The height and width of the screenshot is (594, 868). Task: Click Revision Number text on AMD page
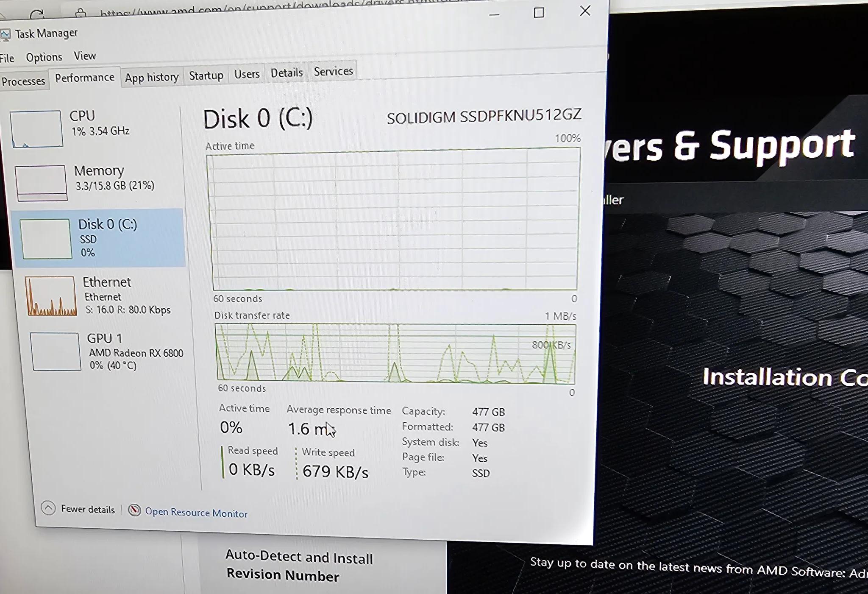click(x=283, y=574)
